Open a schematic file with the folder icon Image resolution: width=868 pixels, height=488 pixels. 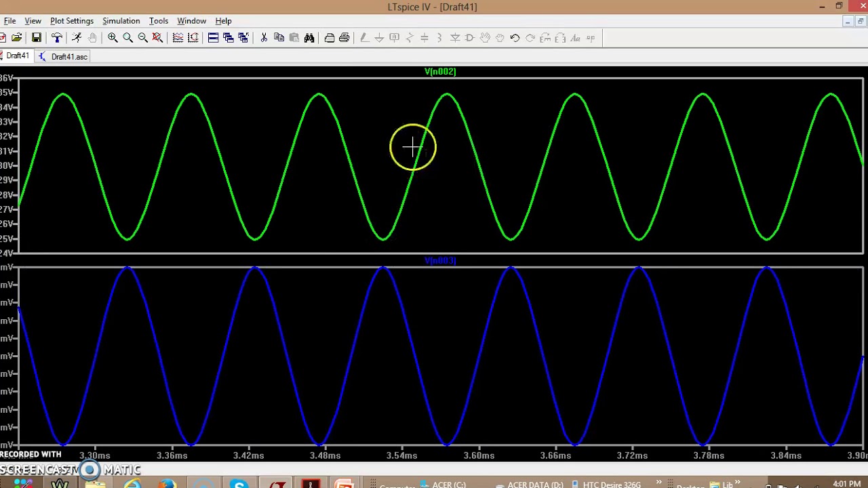(x=17, y=38)
